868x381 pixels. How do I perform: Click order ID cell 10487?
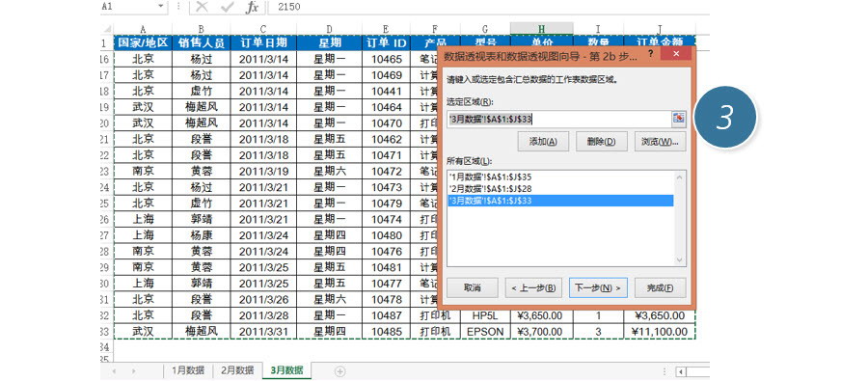(x=386, y=315)
